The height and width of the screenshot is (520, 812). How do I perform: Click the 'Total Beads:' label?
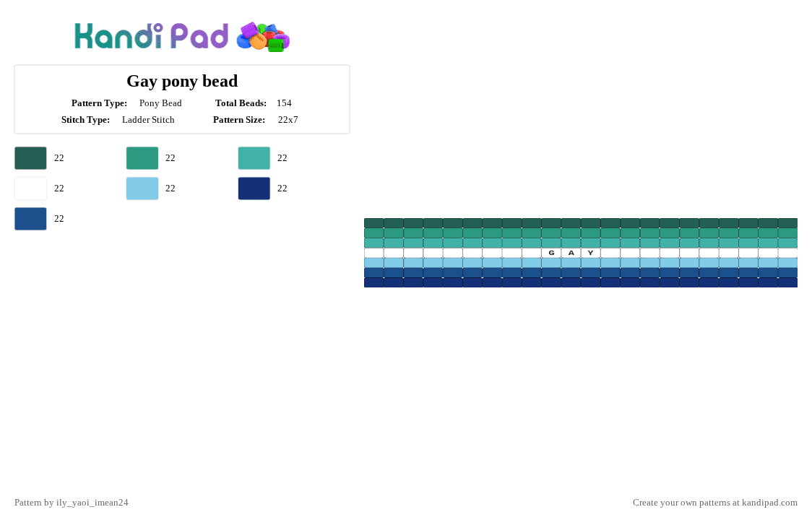(x=241, y=103)
